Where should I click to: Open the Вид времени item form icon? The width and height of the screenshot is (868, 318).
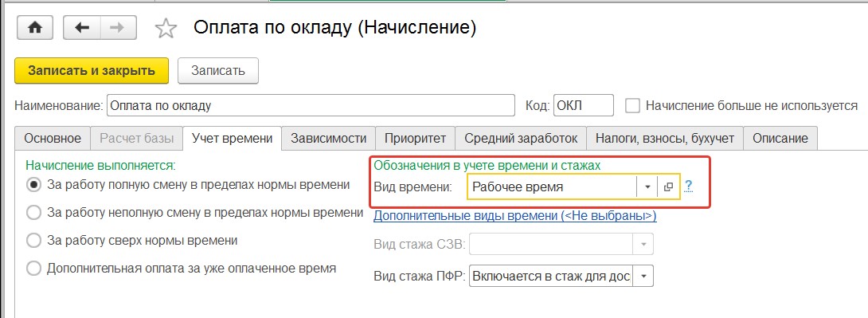(x=668, y=187)
